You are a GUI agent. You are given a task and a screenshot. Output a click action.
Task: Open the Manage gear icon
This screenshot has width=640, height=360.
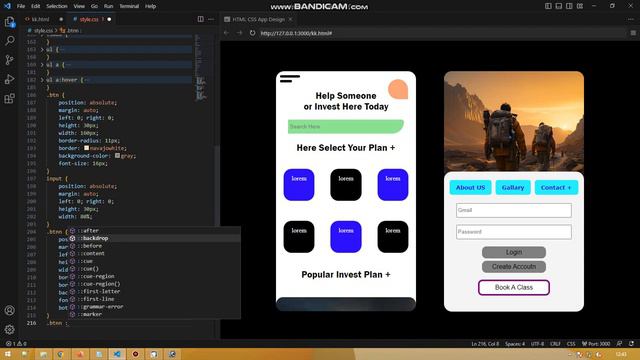tap(9, 329)
